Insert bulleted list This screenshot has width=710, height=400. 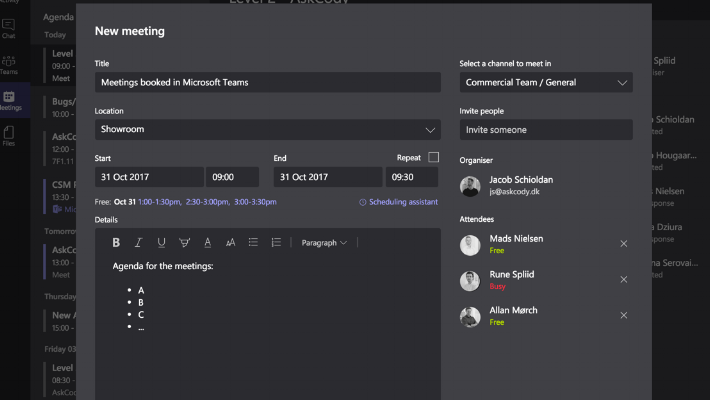[253, 243]
